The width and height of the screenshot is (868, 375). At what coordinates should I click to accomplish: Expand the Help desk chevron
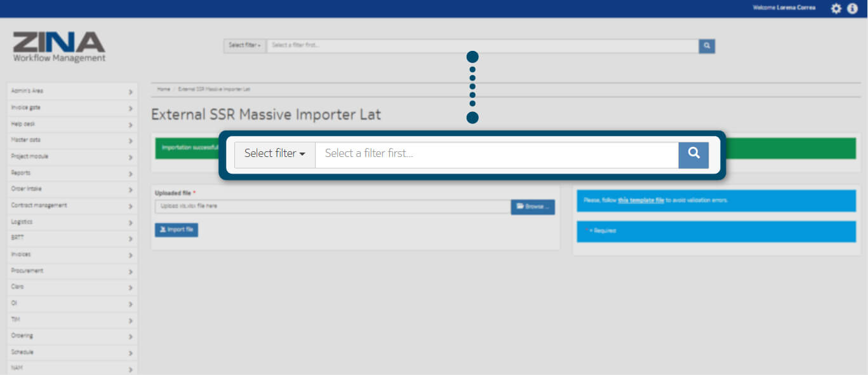tap(130, 125)
